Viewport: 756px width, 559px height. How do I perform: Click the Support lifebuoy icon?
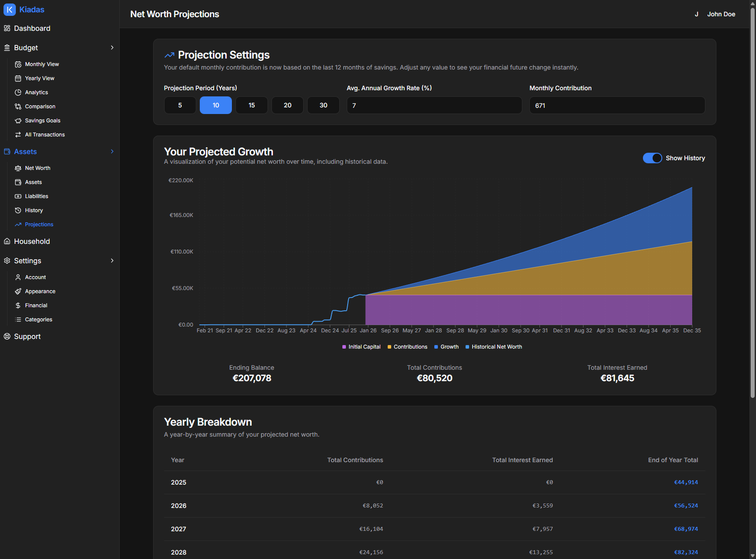point(7,337)
